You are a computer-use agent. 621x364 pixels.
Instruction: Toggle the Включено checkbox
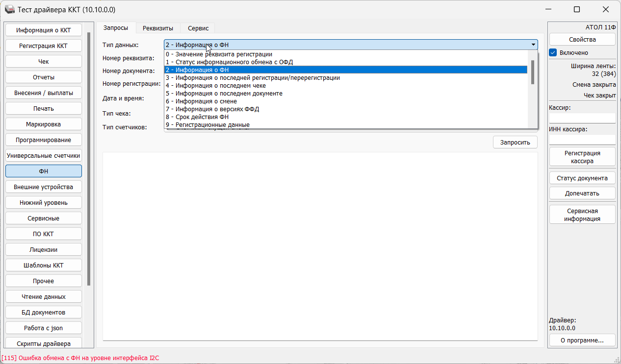[x=553, y=52]
